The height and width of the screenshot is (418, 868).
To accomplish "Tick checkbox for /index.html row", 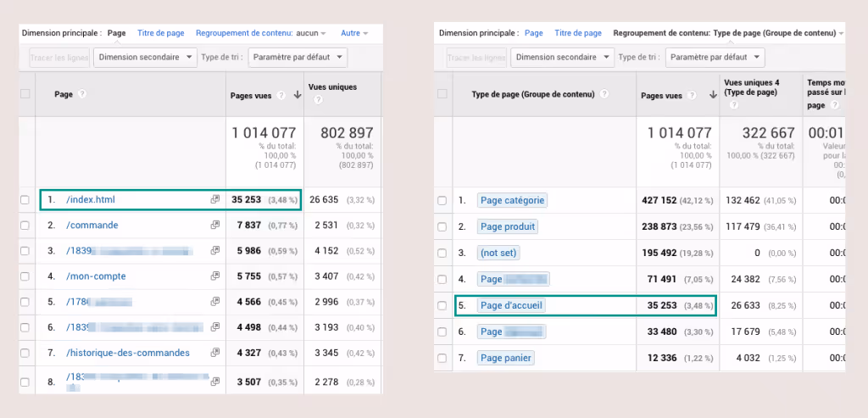I will [25, 200].
